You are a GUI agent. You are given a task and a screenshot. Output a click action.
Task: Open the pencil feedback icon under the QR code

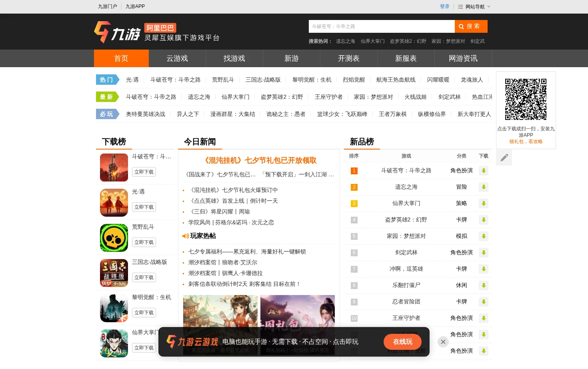tap(504, 158)
